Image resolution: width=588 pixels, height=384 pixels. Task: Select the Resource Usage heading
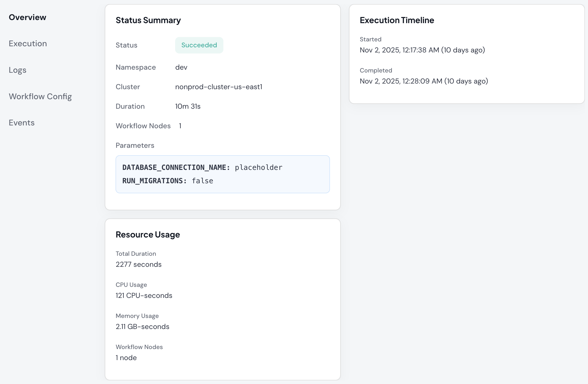(148, 234)
